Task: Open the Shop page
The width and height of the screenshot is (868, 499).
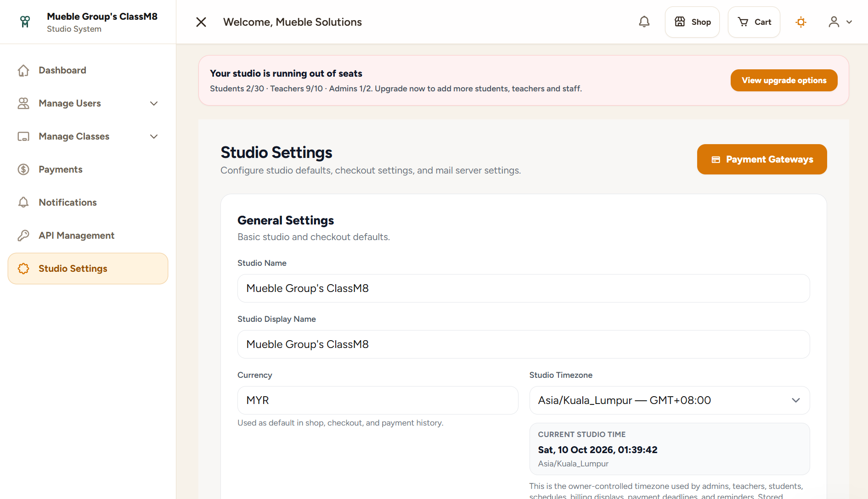Action: (692, 22)
